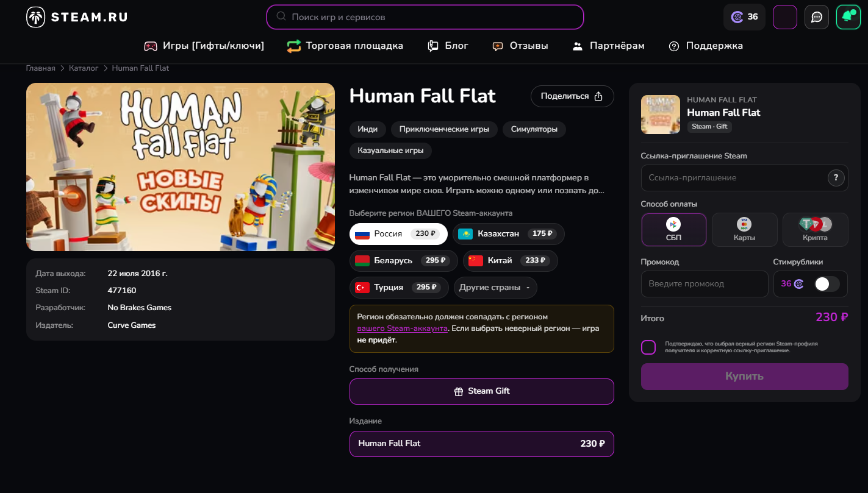Click the Steam ID value 477160

[x=122, y=291]
